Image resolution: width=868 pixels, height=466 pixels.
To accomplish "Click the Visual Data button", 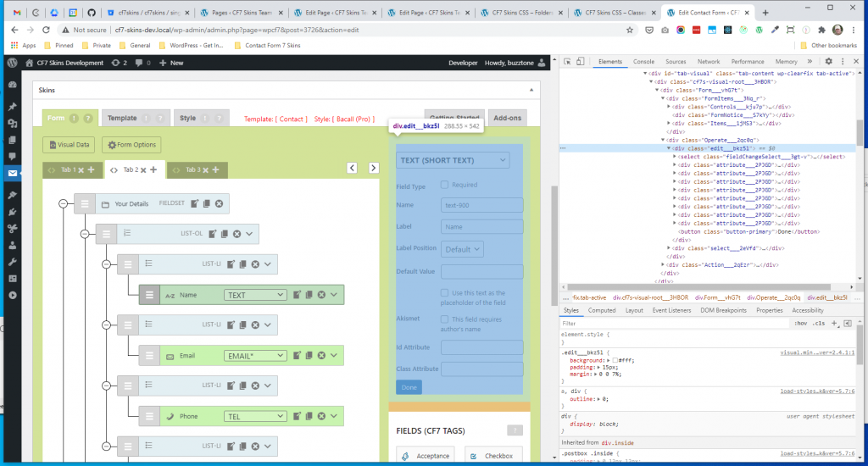I will [x=70, y=145].
